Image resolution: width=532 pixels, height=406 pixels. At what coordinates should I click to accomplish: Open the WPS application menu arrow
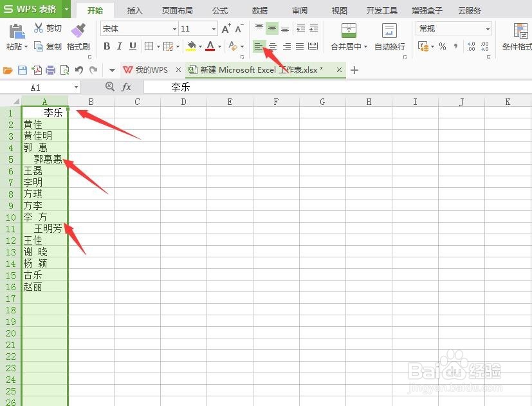click(67, 9)
